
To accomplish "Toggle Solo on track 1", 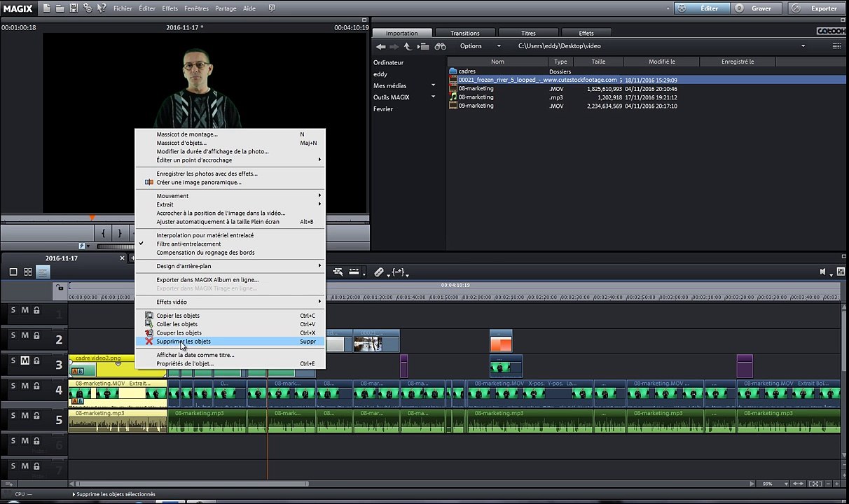I will pyautogui.click(x=13, y=309).
